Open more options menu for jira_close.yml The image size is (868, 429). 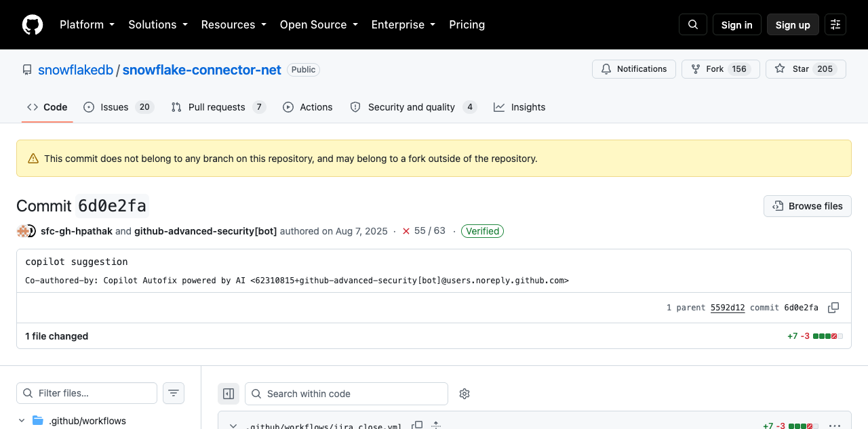pyautogui.click(x=835, y=426)
